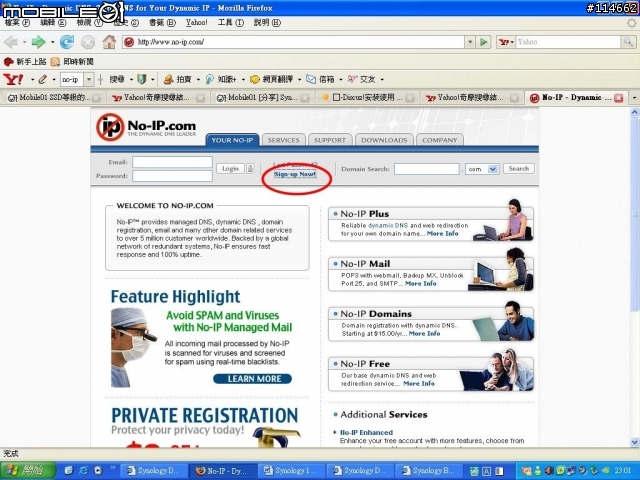Open the 拍賣 auction toolbar item
This screenshot has width=640, height=480.
[178, 79]
